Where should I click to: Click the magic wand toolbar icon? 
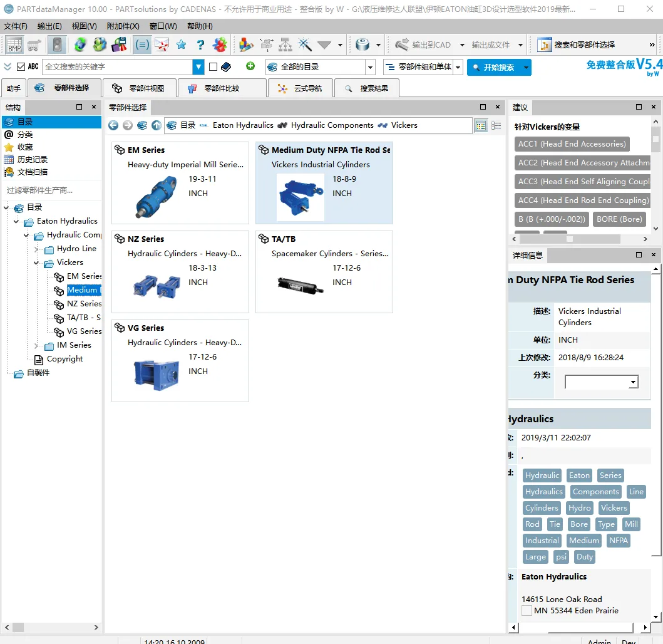[304, 44]
